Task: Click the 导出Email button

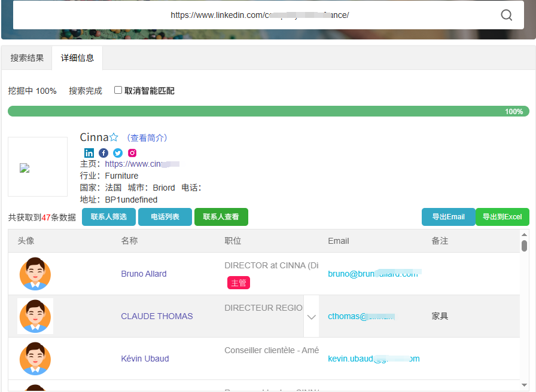Action: pyautogui.click(x=449, y=217)
